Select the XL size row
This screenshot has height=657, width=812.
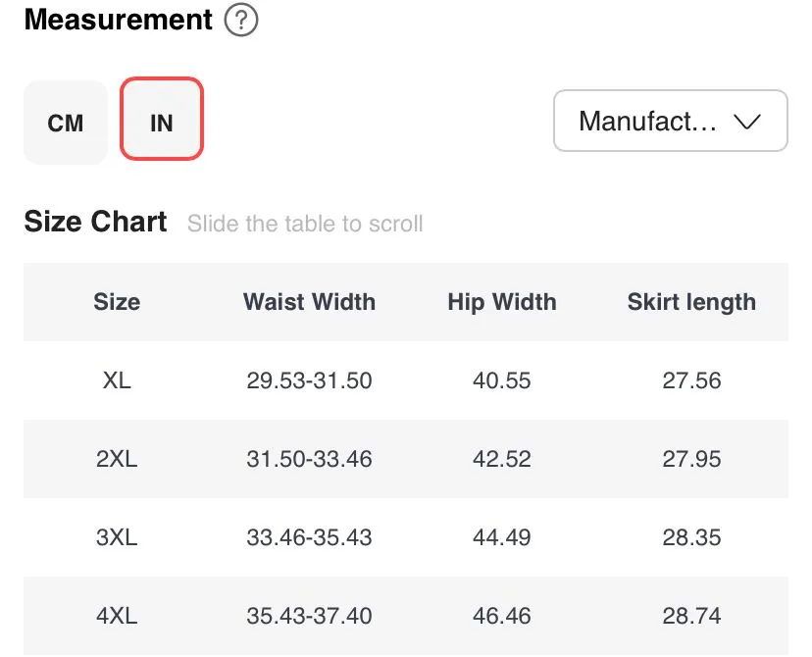[406, 380]
